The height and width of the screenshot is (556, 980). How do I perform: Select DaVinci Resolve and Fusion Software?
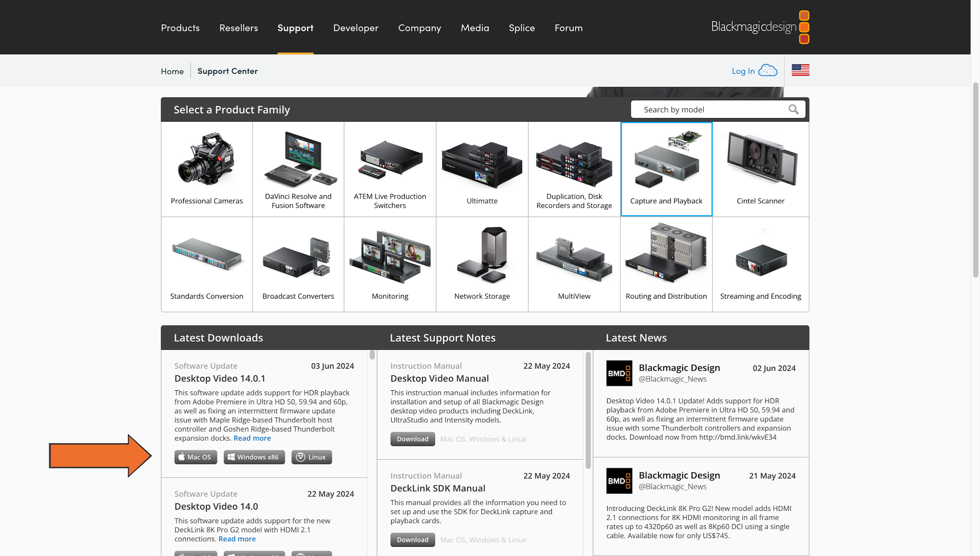298,169
